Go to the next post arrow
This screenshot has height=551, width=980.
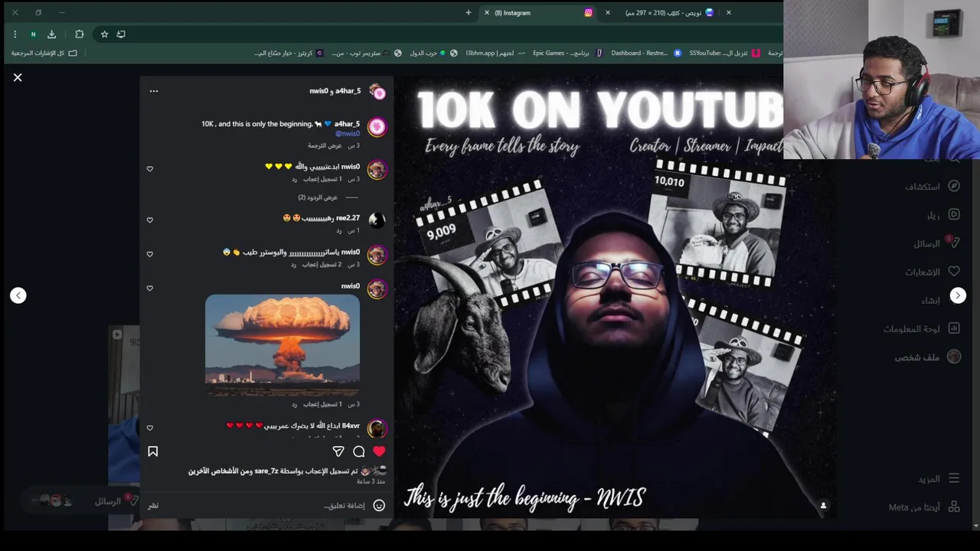point(958,295)
